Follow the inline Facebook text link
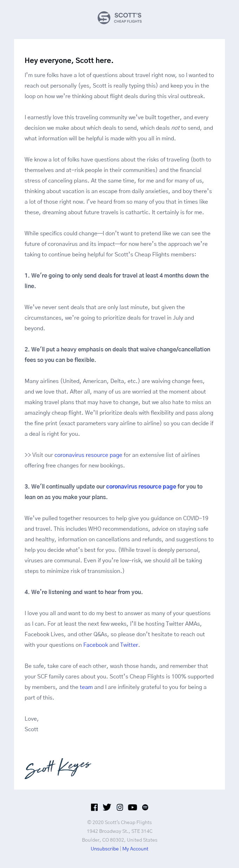Screen dimensions: 239x868 tap(96, 645)
